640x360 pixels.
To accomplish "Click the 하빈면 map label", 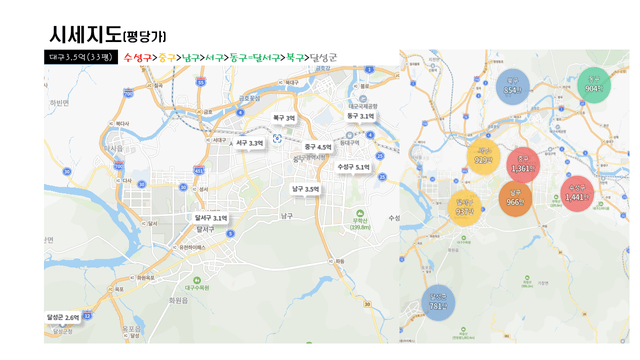I will click(x=59, y=103).
